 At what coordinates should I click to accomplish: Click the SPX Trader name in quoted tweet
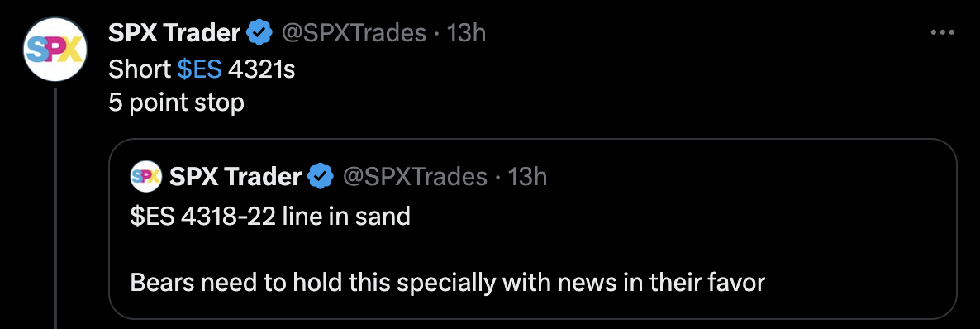(235, 177)
